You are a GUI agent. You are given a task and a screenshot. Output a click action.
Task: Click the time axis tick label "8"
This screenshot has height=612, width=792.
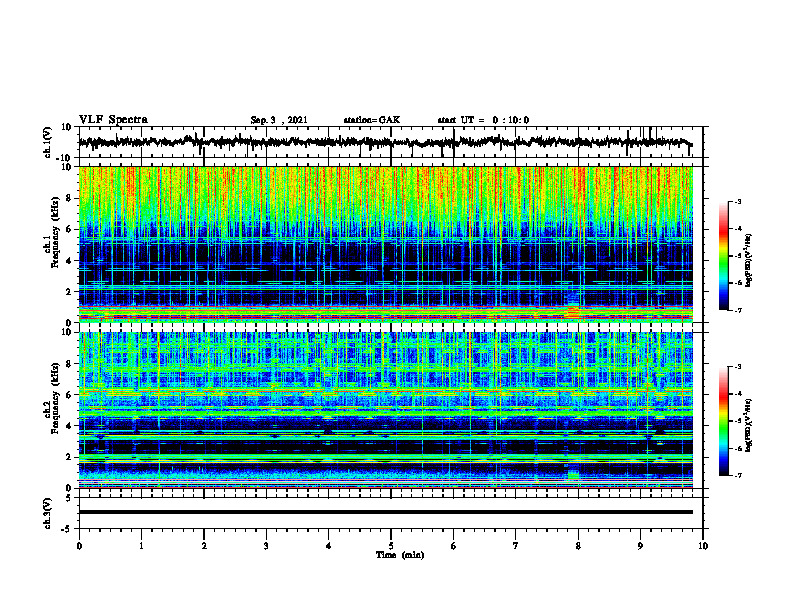coord(578,546)
